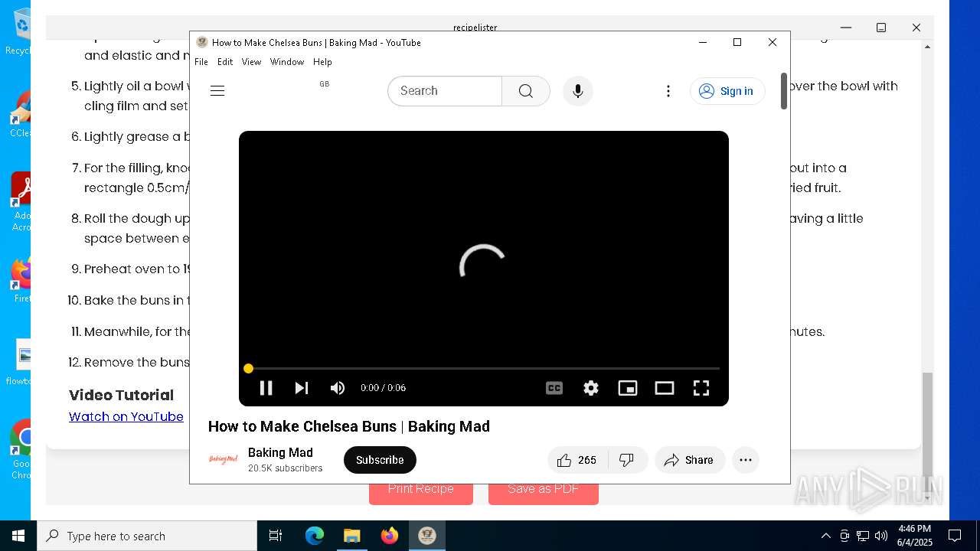
Task: Open the Edit menu
Action: pyautogui.click(x=225, y=62)
